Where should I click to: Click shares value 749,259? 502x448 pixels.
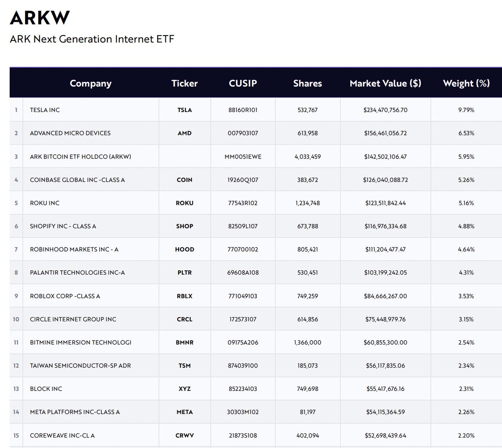point(307,296)
